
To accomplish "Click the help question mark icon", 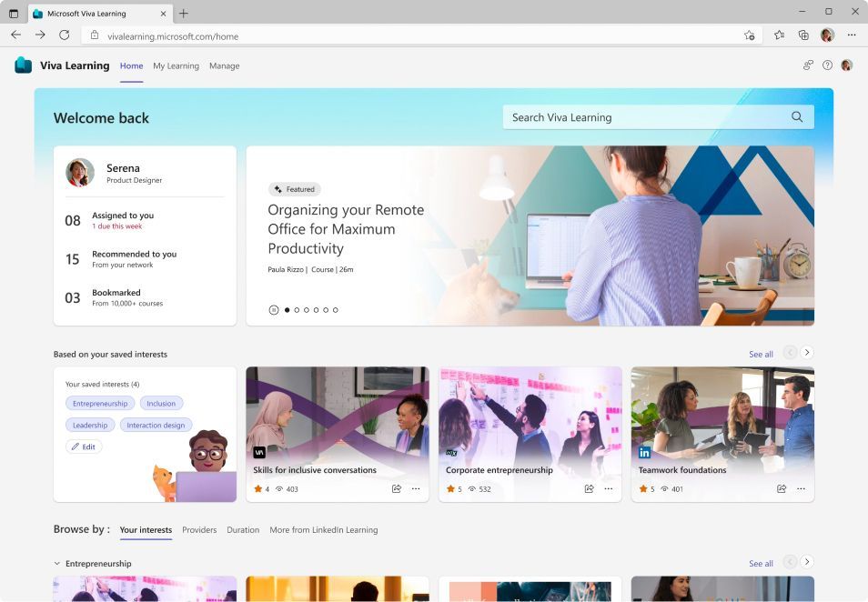I will [x=827, y=65].
